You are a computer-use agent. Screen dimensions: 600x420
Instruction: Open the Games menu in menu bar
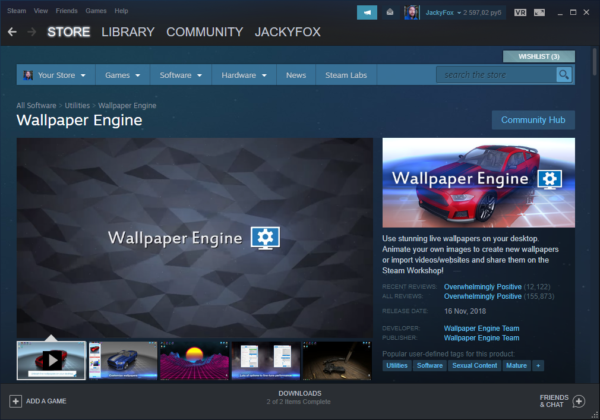click(x=96, y=11)
